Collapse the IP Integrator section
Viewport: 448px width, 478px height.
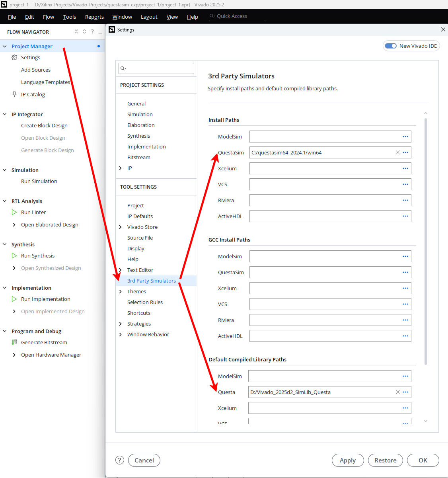[x=5, y=114]
